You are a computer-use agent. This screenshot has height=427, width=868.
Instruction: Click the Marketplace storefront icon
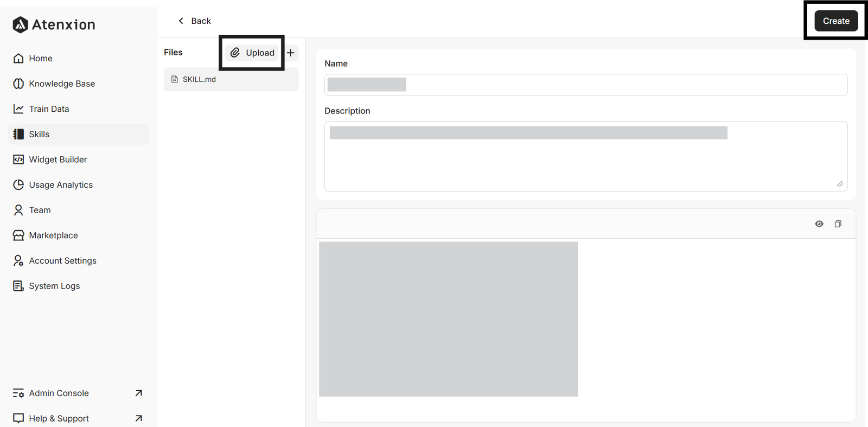coord(18,235)
